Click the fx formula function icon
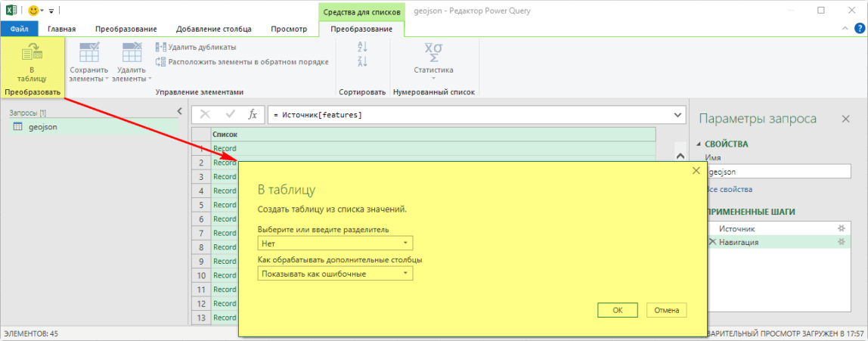The height and width of the screenshot is (341, 868). 253,115
